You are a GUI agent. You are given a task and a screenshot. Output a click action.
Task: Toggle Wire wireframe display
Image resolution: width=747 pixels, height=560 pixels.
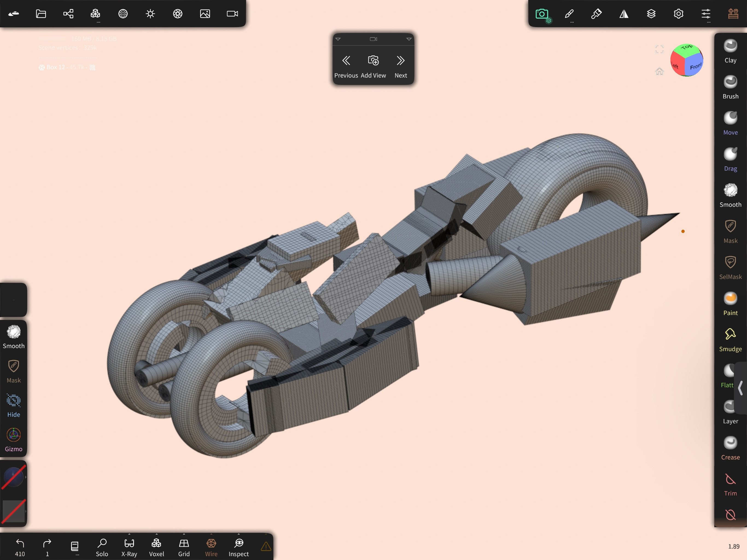[211, 547]
